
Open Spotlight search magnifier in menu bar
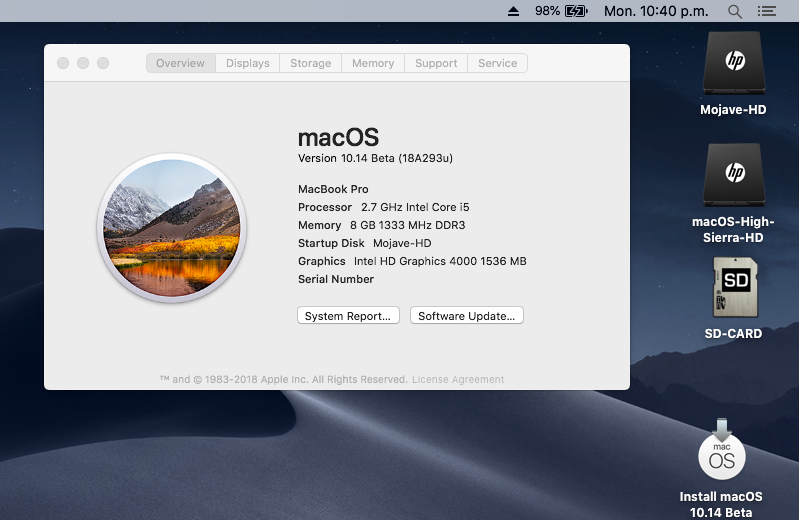point(734,11)
